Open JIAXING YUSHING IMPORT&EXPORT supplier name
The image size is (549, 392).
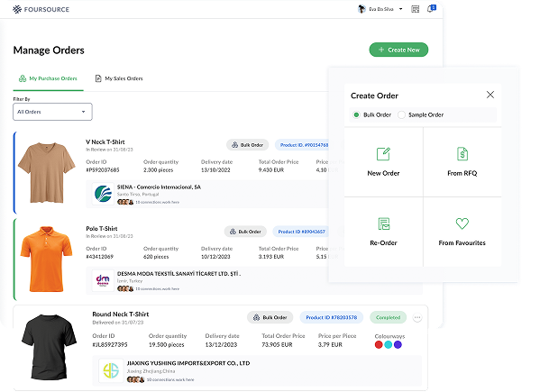pos(188,363)
